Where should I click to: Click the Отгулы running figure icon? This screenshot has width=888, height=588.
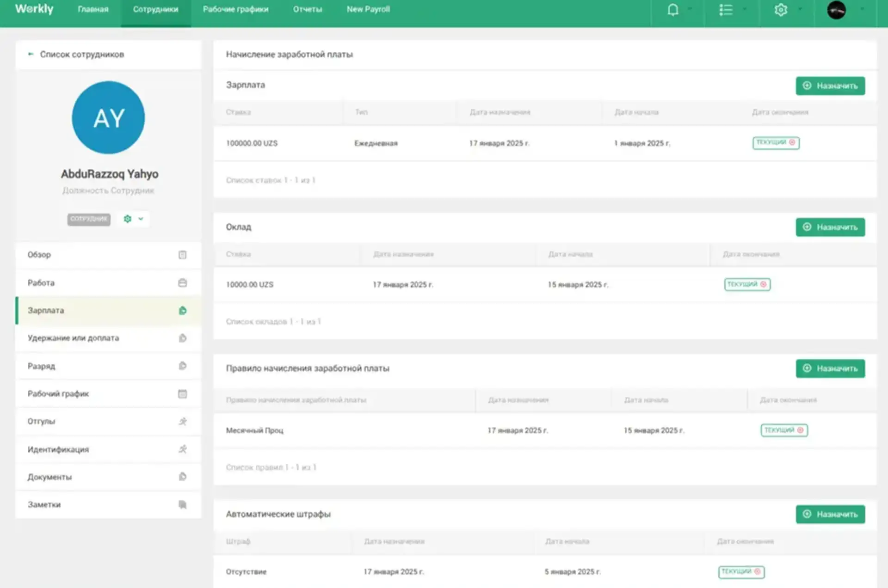[x=183, y=422]
